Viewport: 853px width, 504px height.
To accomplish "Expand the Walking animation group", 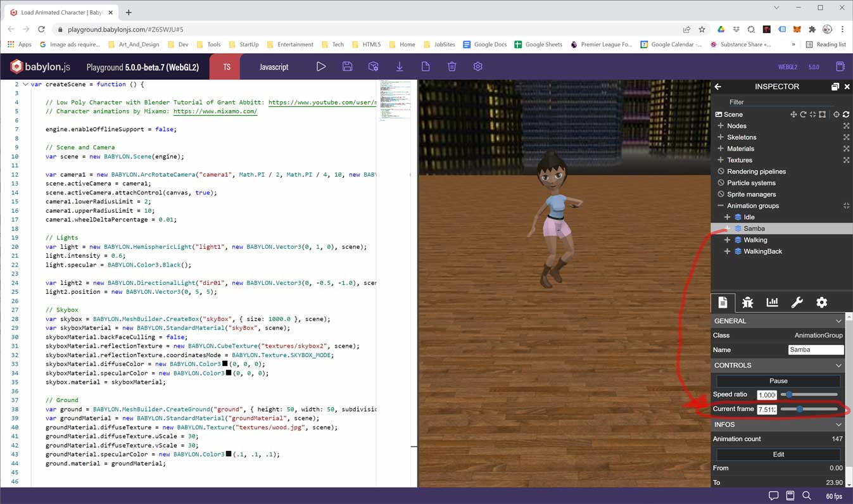I will point(728,240).
